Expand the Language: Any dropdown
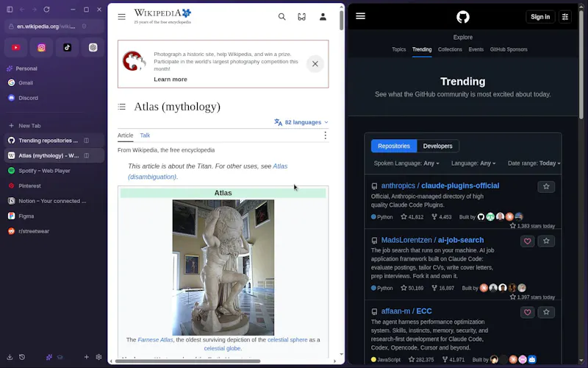 (x=473, y=163)
